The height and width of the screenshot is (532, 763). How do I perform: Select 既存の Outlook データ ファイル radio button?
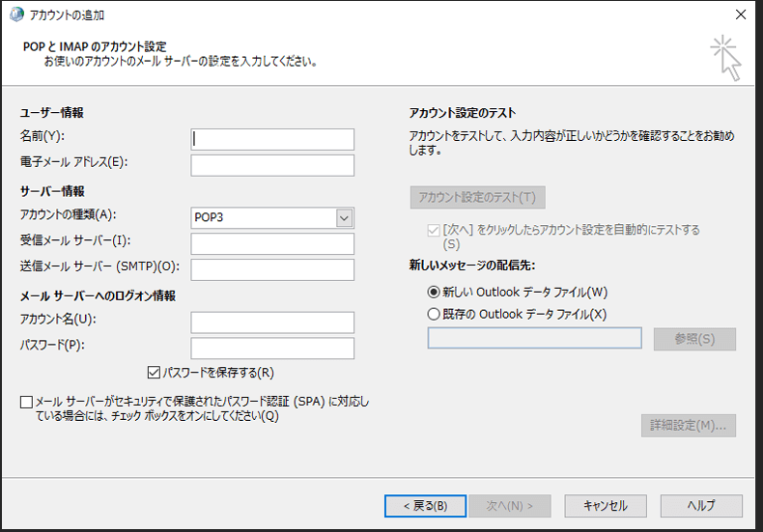click(x=433, y=313)
